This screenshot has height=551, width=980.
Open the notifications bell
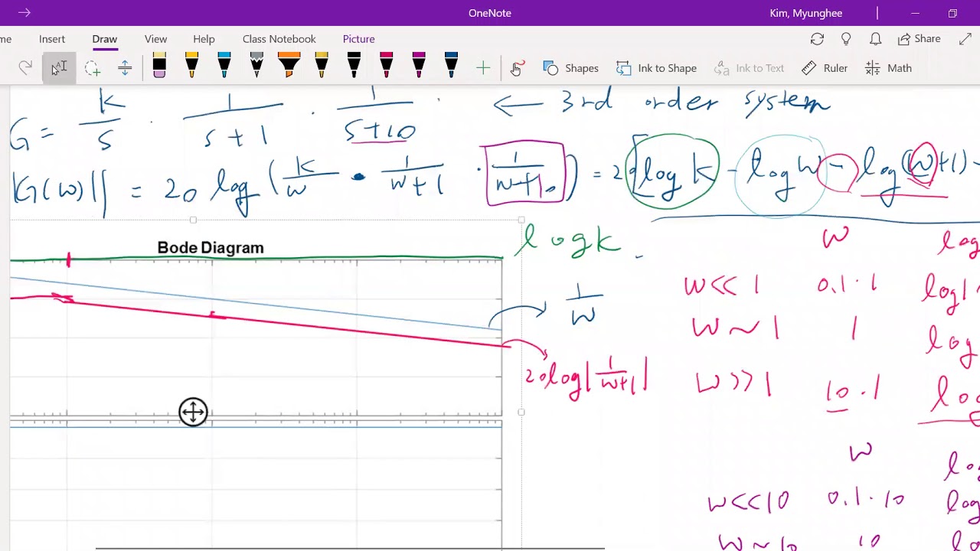(x=875, y=39)
